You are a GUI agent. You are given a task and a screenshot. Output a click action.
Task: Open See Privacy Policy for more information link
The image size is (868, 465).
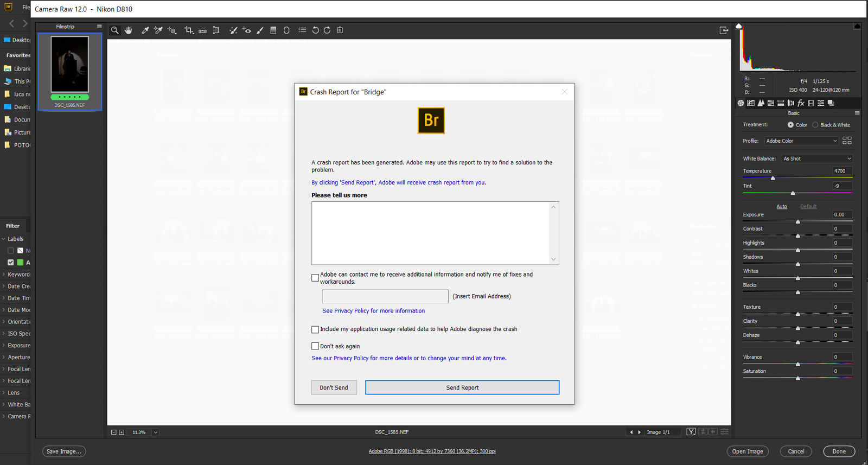point(373,311)
